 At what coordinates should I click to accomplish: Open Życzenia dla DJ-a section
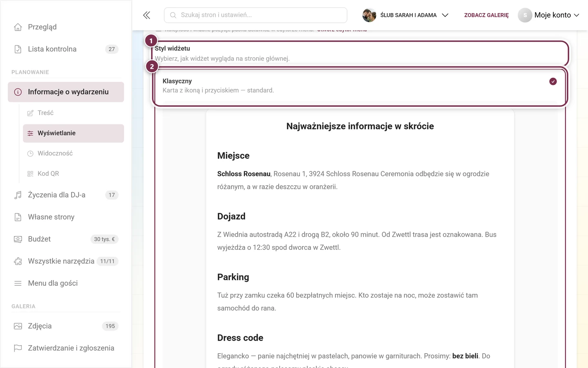(x=66, y=195)
